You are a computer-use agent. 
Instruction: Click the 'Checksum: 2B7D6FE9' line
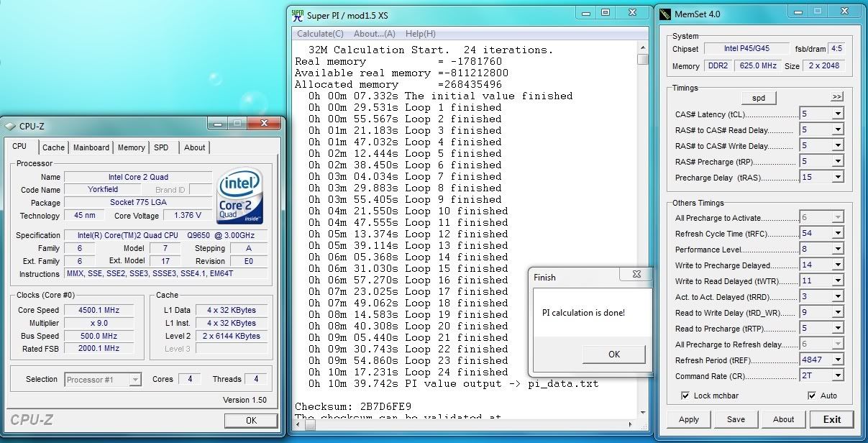coord(353,407)
